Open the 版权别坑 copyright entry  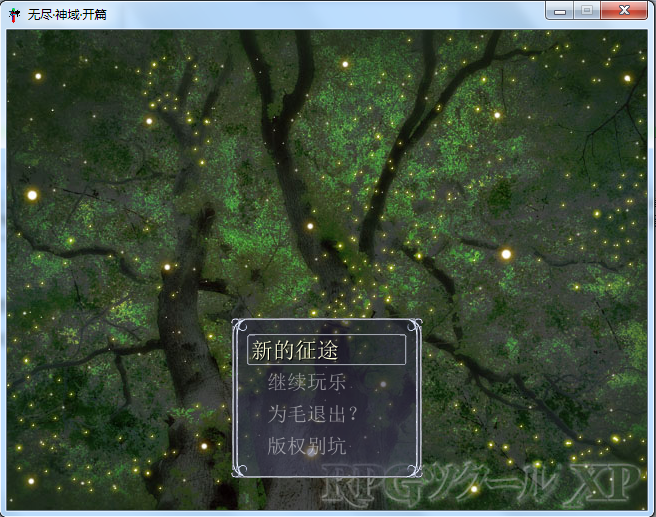coord(307,446)
